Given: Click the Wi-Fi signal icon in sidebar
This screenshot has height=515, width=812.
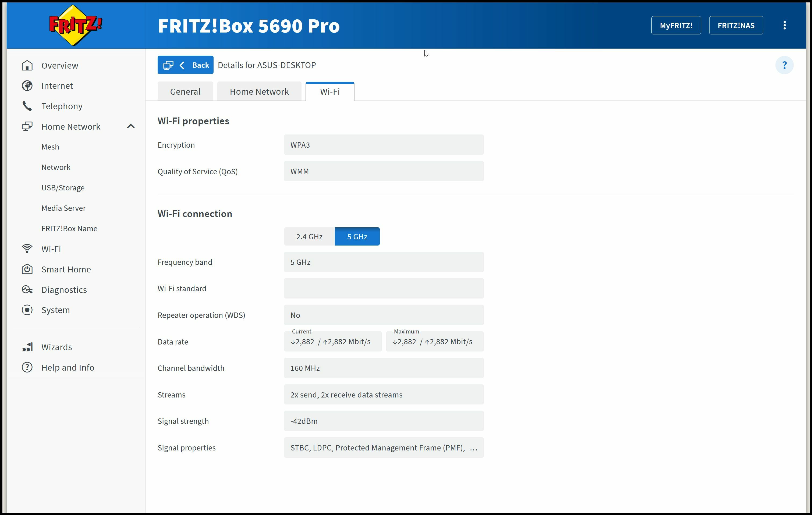Looking at the screenshot, I should 27,249.
